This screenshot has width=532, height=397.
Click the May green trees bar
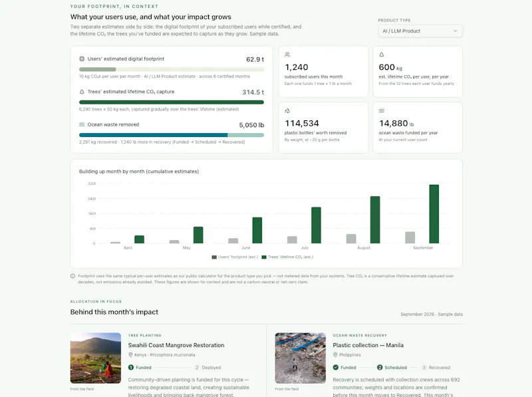198,235
